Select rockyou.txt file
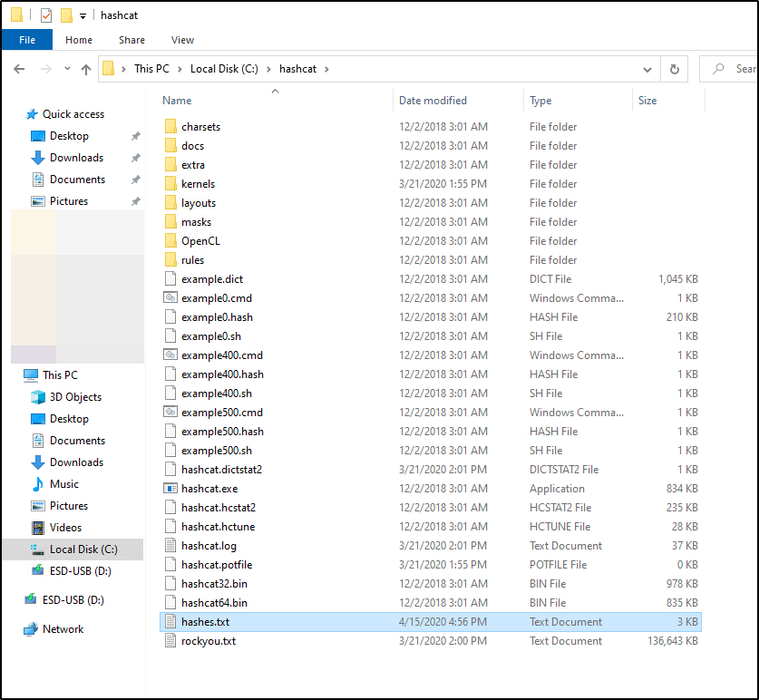 208,641
